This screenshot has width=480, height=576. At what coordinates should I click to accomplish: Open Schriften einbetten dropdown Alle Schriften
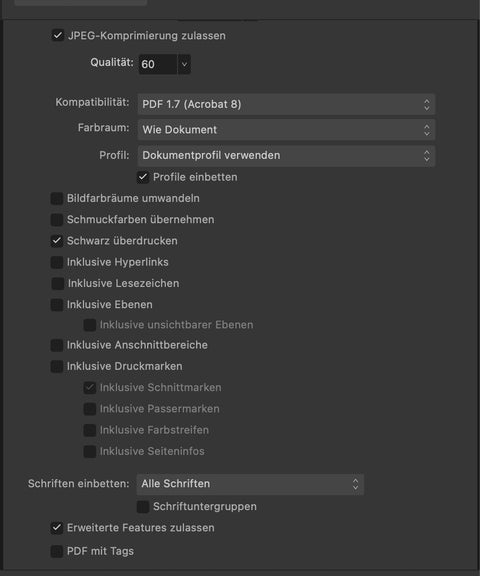coord(250,484)
